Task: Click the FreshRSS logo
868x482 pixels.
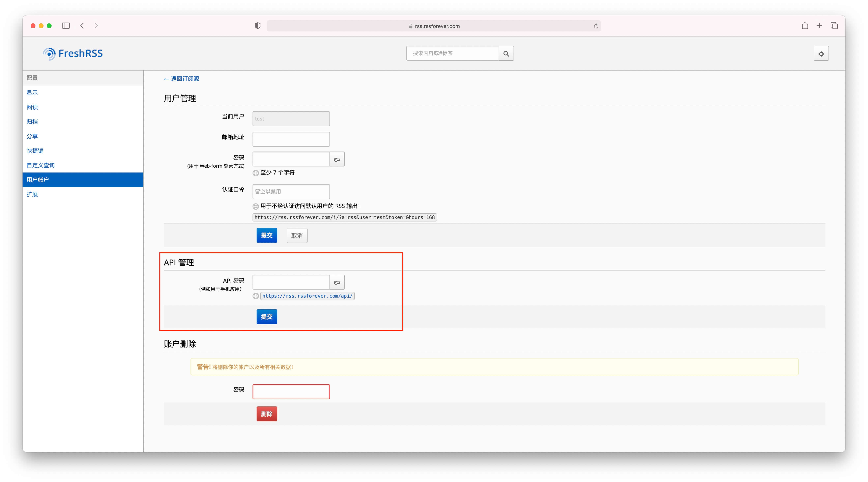Action: point(73,53)
